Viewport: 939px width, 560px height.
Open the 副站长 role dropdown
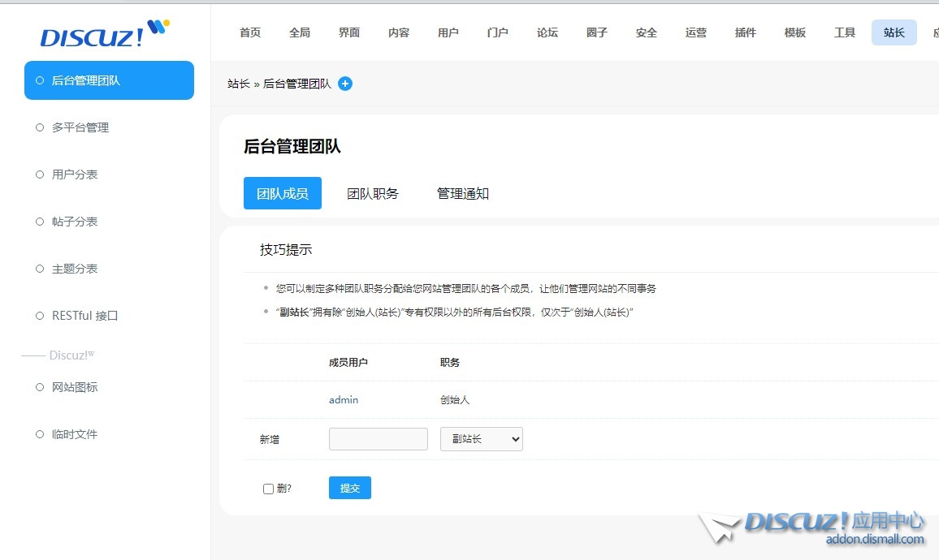pyautogui.click(x=481, y=439)
